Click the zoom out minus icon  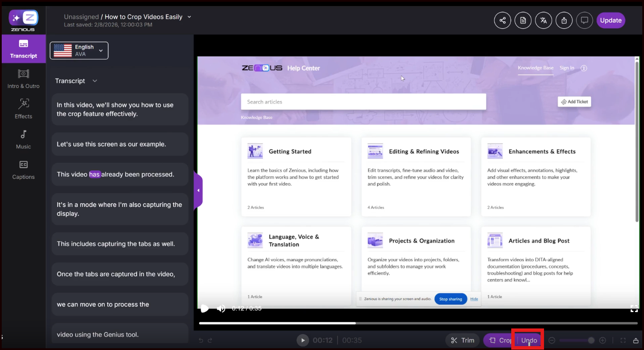(552, 341)
